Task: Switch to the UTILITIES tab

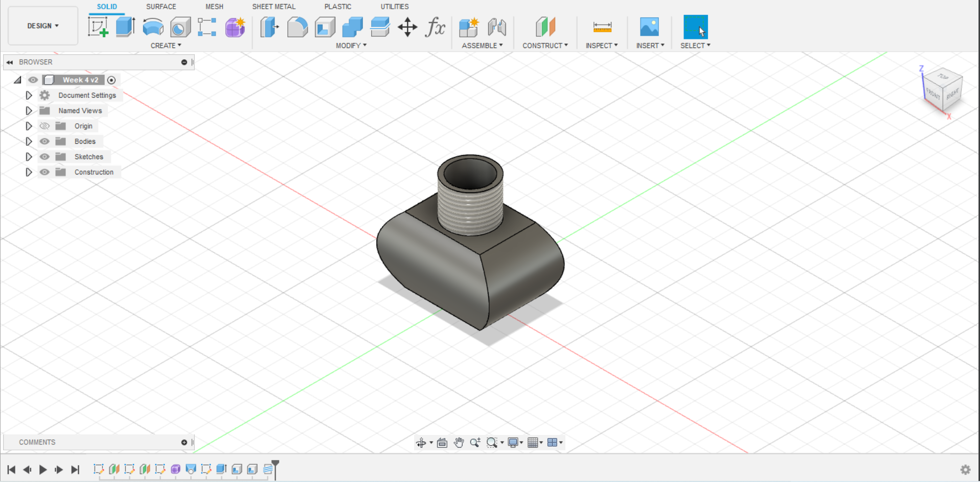Action: click(394, 7)
